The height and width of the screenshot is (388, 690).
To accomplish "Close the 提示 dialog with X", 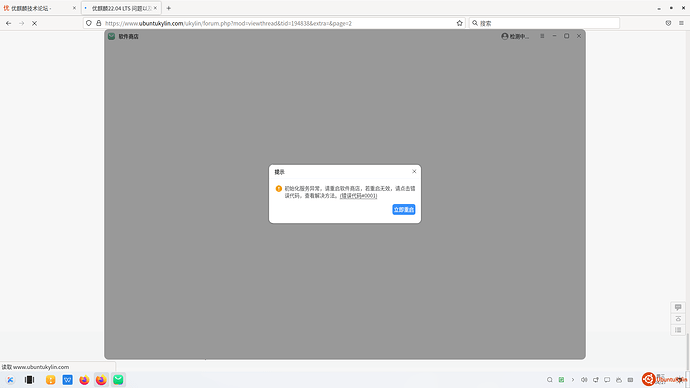I will pyautogui.click(x=414, y=172).
